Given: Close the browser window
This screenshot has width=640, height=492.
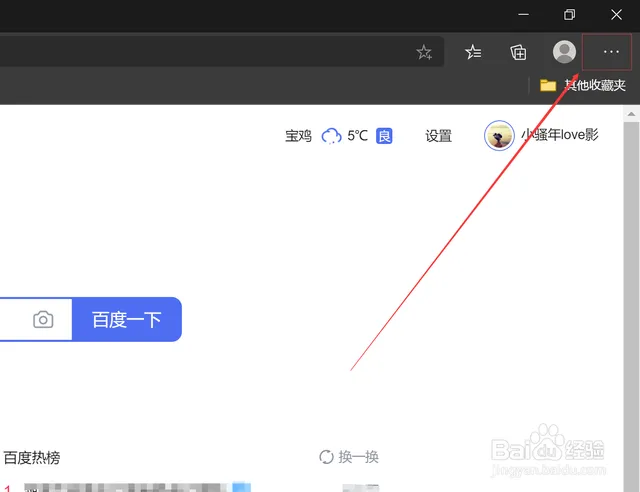Looking at the screenshot, I should pyautogui.click(x=616, y=15).
